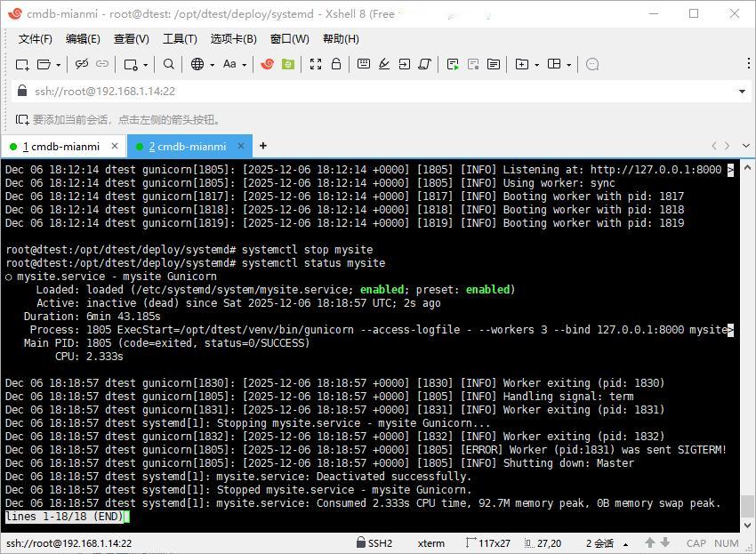
Task: Open the 工具(T) menu
Action: (180, 38)
